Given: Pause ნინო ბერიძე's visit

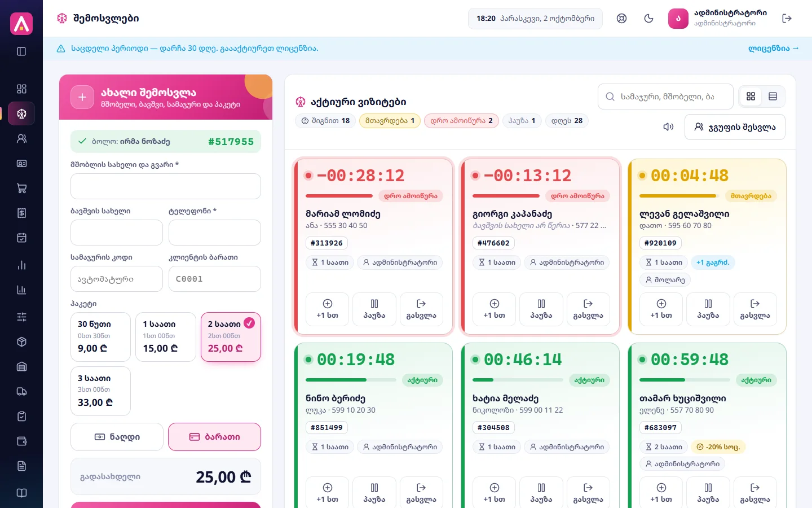Looking at the screenshot, I should click(374, 493).
